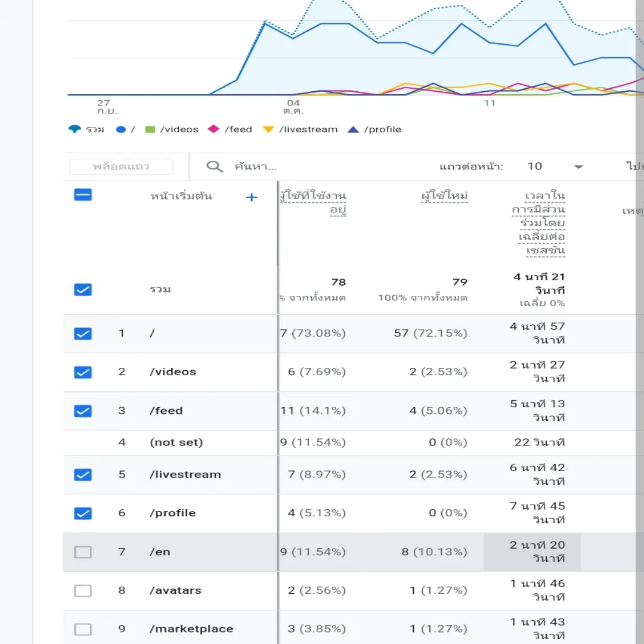
Task: Check the /avatars row checkbox
Action: point(83,590)
